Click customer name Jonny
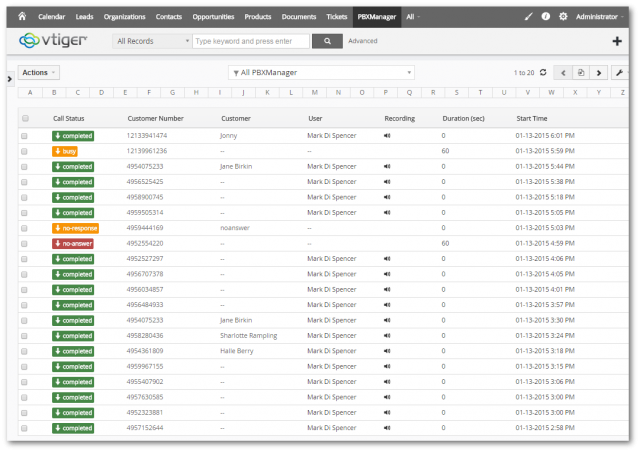Viewport: 640px width, 452px height. [x=229, y=136]
